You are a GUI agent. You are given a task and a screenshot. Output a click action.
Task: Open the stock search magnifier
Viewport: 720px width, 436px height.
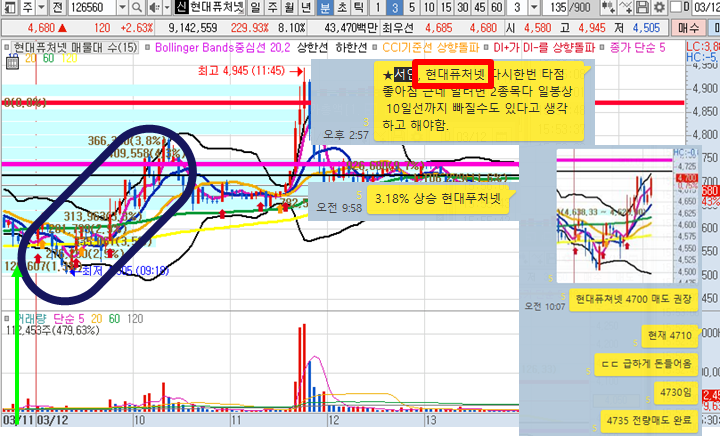coord(136,7)
